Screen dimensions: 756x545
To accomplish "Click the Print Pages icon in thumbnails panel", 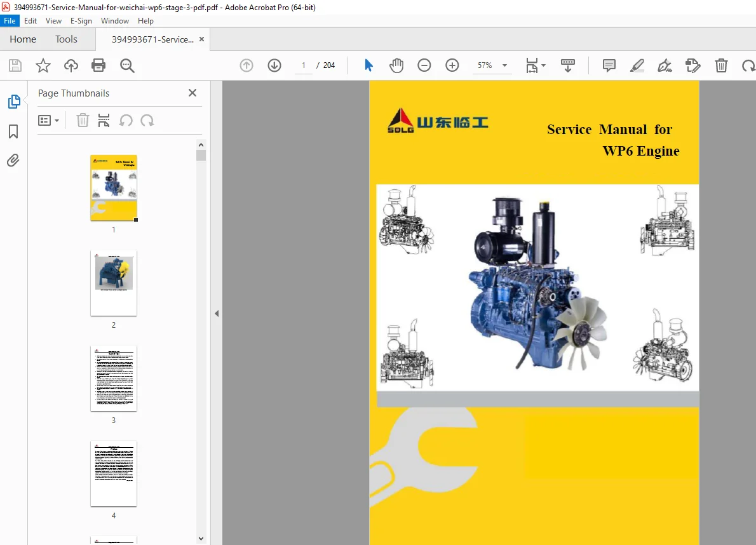I will [104, 121].
